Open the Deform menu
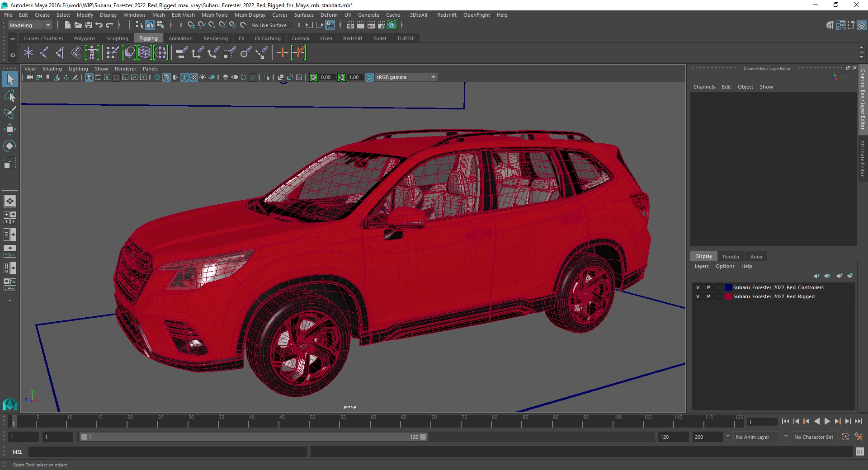 329,15
